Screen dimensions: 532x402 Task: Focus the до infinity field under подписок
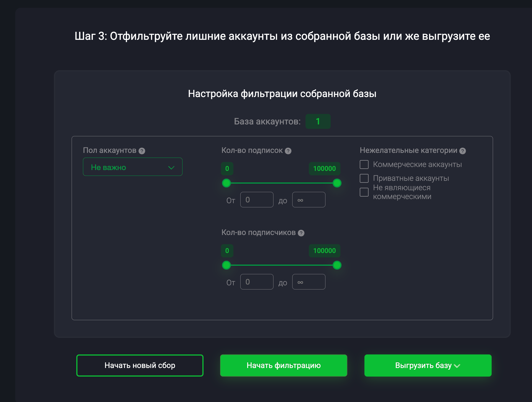[309, 200]
